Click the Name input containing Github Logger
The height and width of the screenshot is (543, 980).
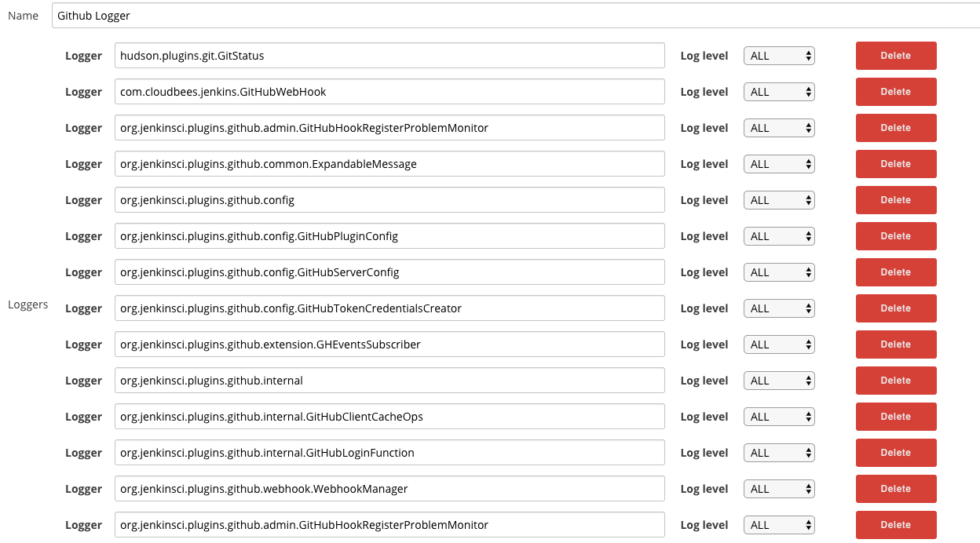(314, 15)
